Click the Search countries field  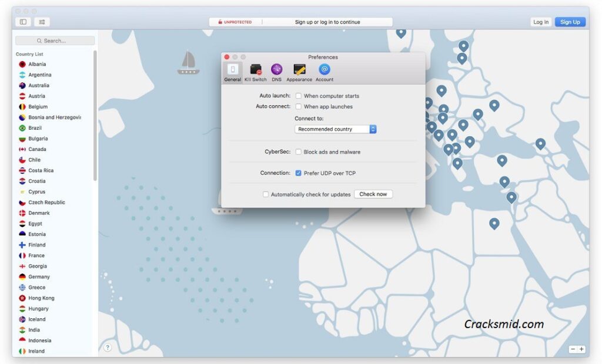pos(55,41)
